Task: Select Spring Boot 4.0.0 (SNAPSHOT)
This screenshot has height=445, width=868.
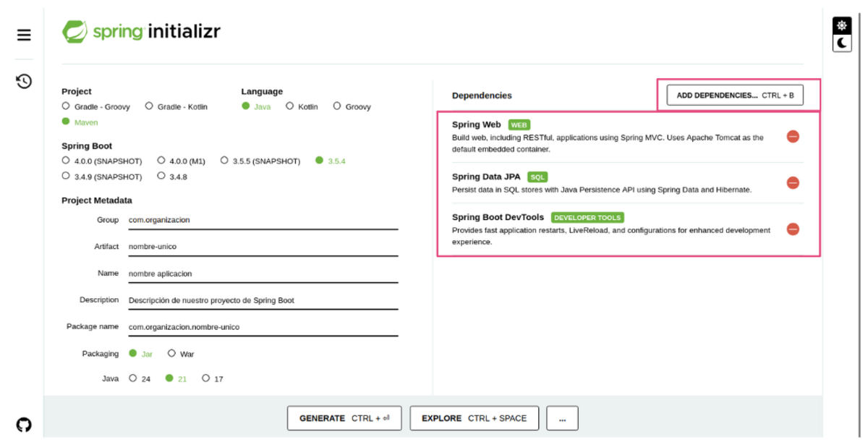Action: [x=102, y=161]
